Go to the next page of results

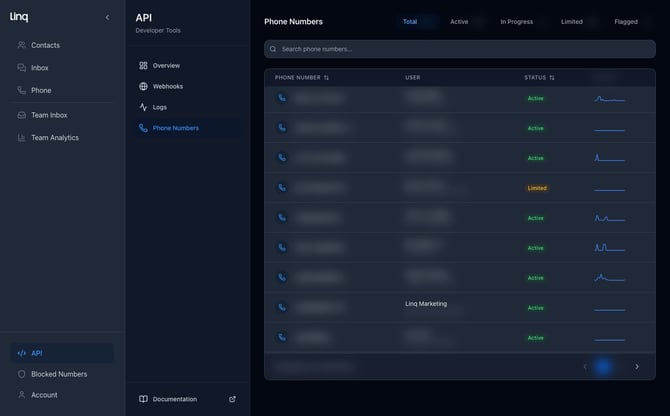pos(637,367)
